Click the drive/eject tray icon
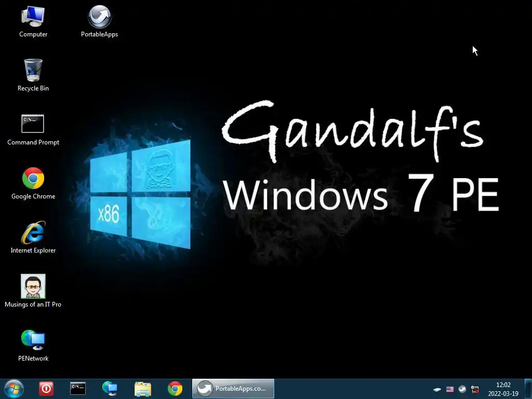Screen dimensions: 532x399 pos(437,390)
